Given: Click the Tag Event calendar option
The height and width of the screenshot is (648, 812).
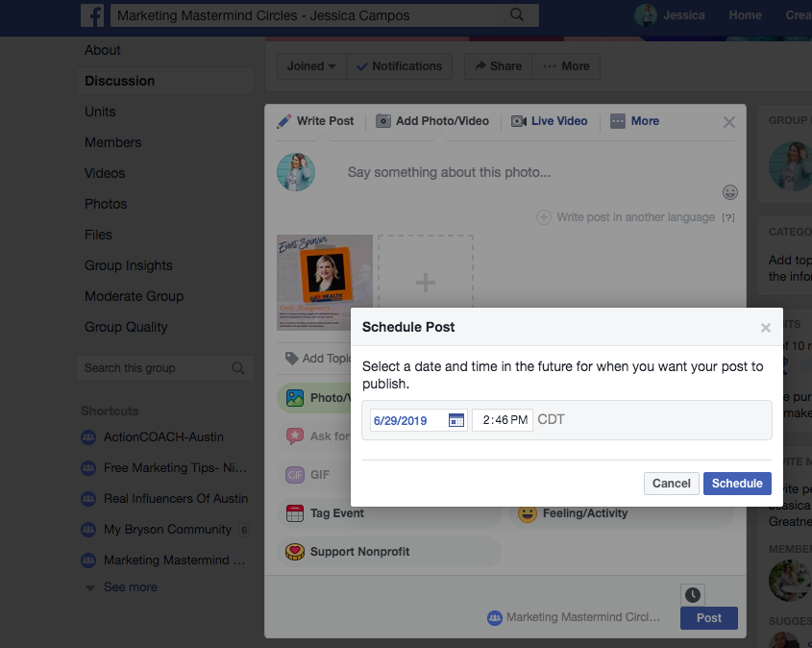Looking at the screenshot, I should click(x=389, y=513).
